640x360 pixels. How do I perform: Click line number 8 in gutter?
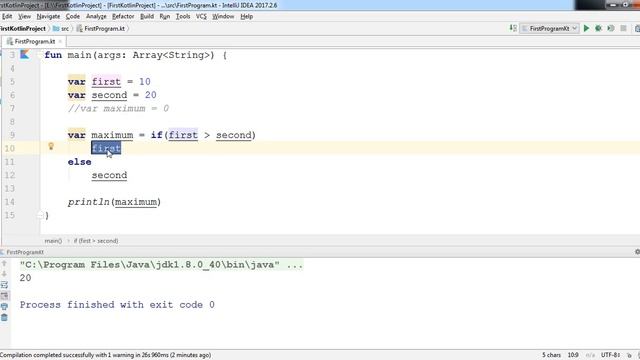12,122
